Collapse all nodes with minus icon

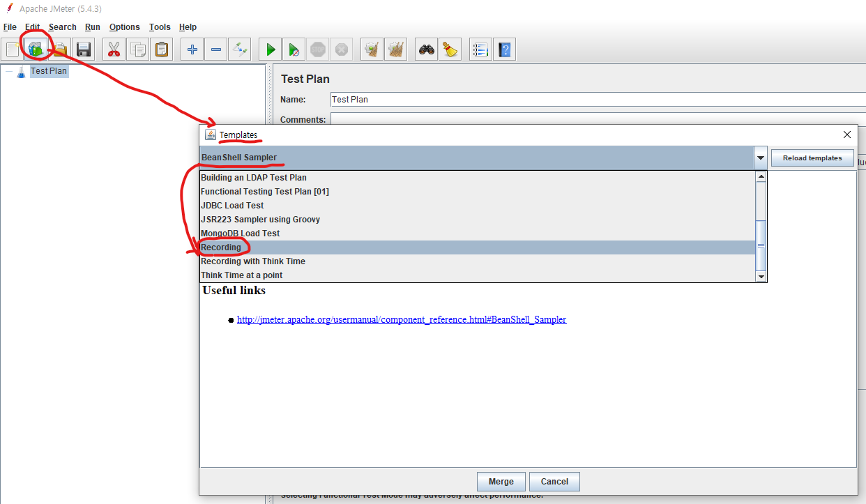coord(216,49)
